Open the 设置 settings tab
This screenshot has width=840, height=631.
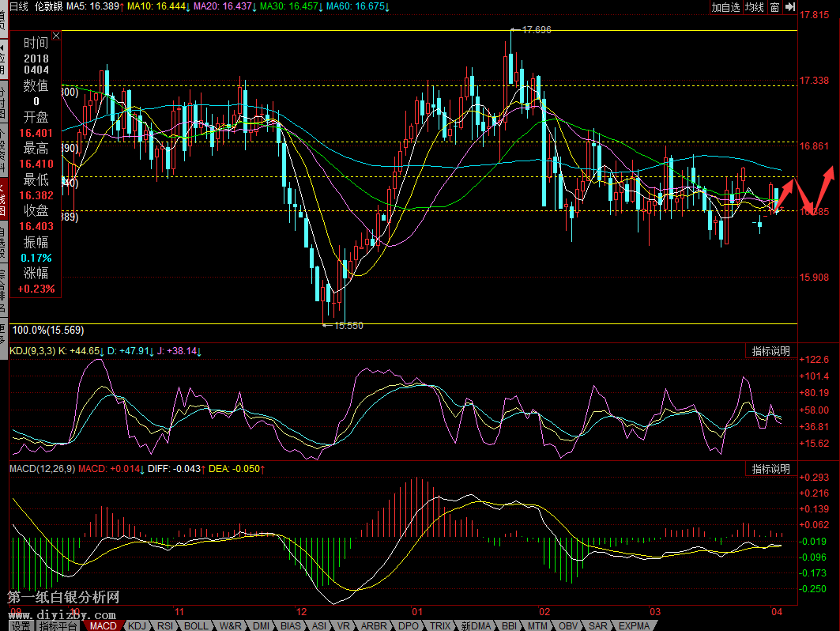(21, 625)
